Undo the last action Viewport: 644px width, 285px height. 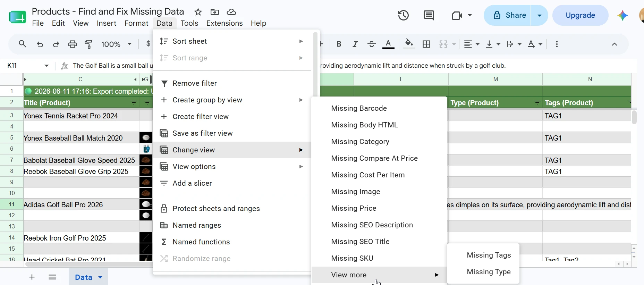click(x=40, y=44)
